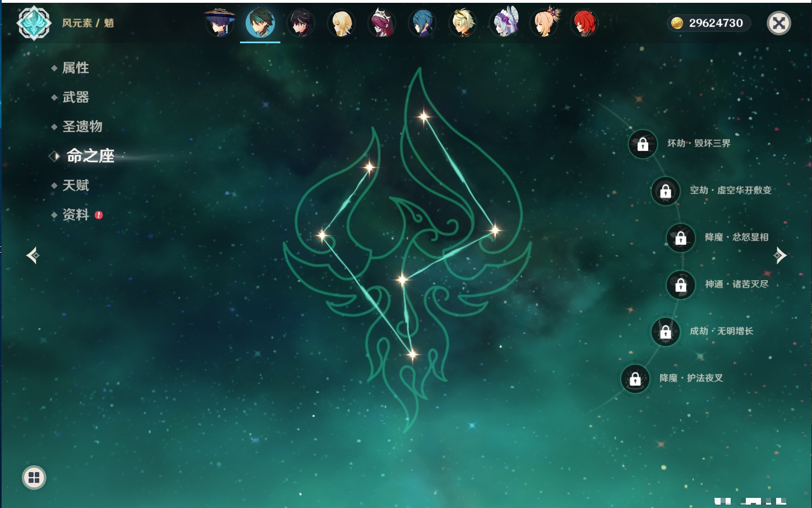Click the leftmost star of the constellation
The image size is (812, 508).
click(322, 235)
